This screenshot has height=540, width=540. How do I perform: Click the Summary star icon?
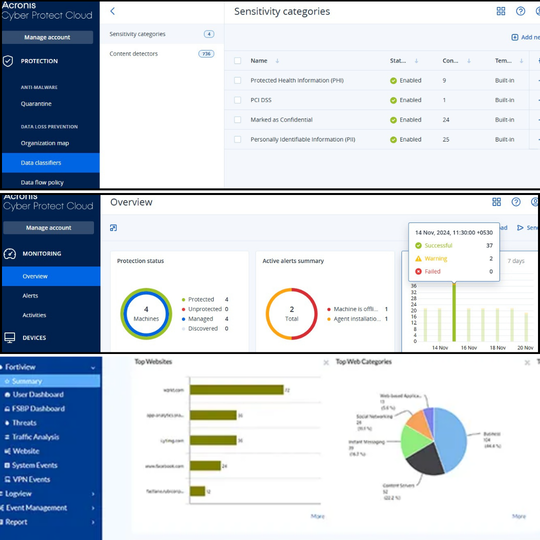point(7,381)
